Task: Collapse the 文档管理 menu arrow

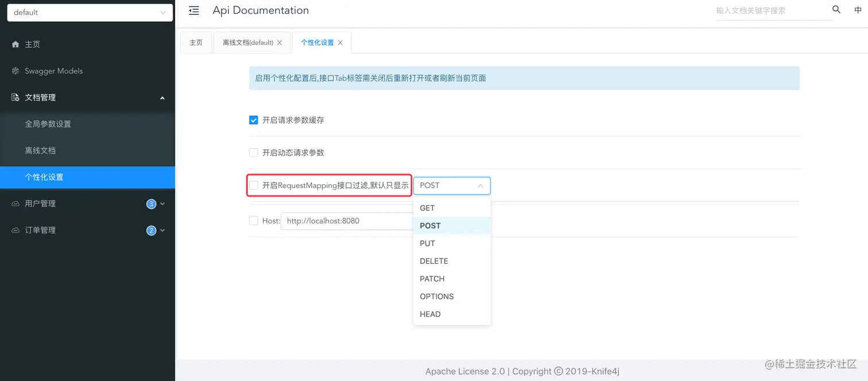Action: [x=162, y=98]
